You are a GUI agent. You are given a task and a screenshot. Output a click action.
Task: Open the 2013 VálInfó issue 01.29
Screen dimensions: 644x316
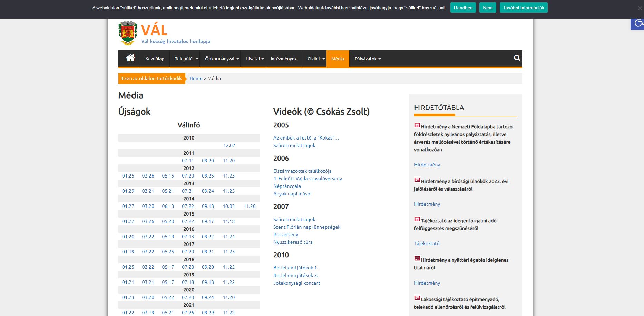128,191
